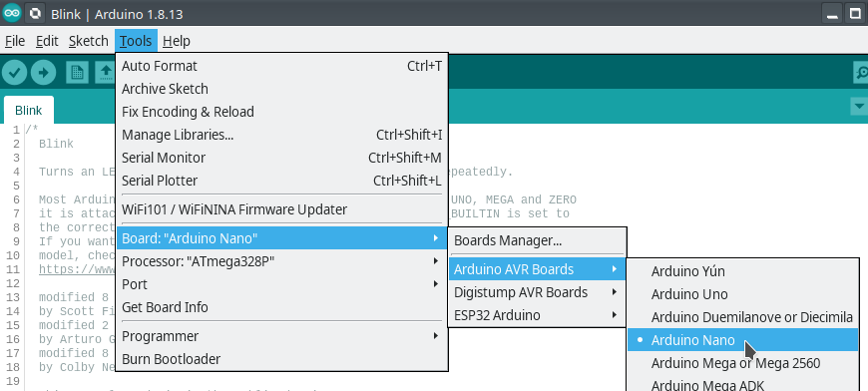This screenshot has height=391, width=868.
Task: Click the "Blink" text on editor line 2
Action: pos(56,144)
